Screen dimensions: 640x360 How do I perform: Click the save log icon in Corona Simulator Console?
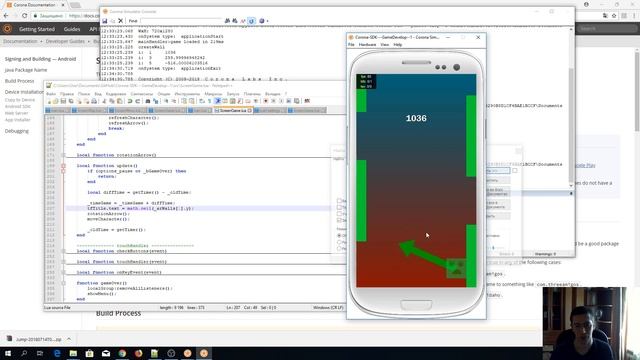[x=104, y=21]
